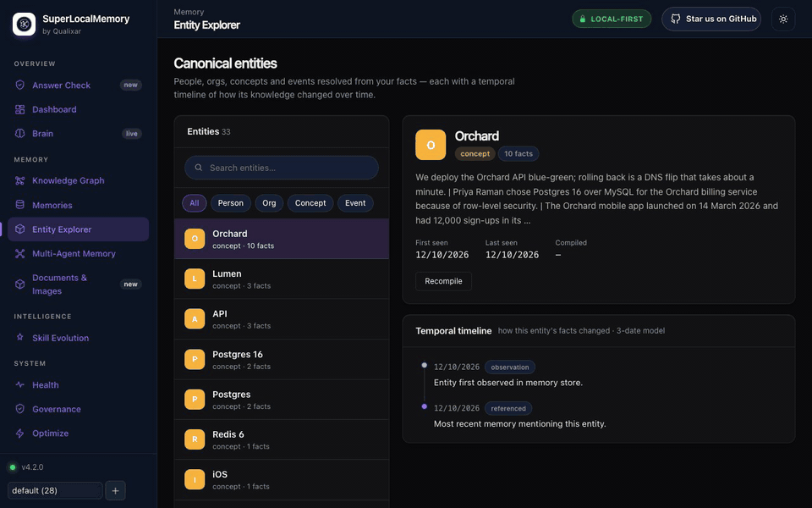Viewport: 812px width, 508px height.
Task: Click the Recompile button
Action: (x=443, y=281)
